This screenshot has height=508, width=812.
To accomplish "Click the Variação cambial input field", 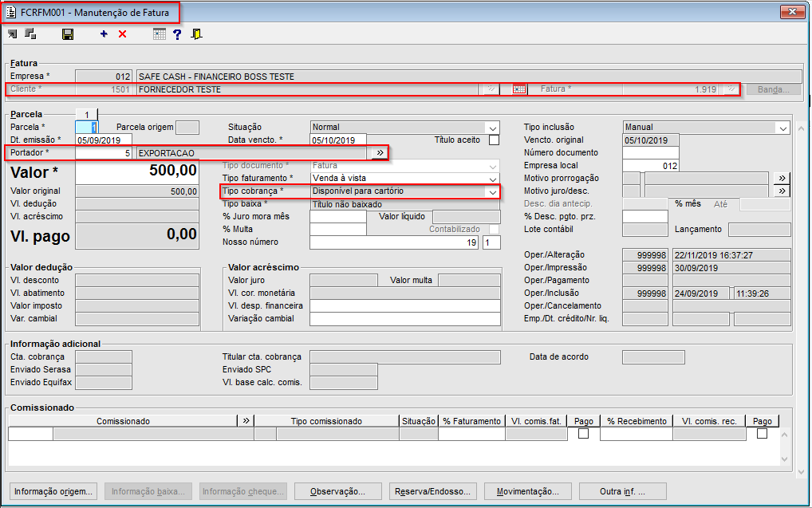I will click(x=405, y=318).
